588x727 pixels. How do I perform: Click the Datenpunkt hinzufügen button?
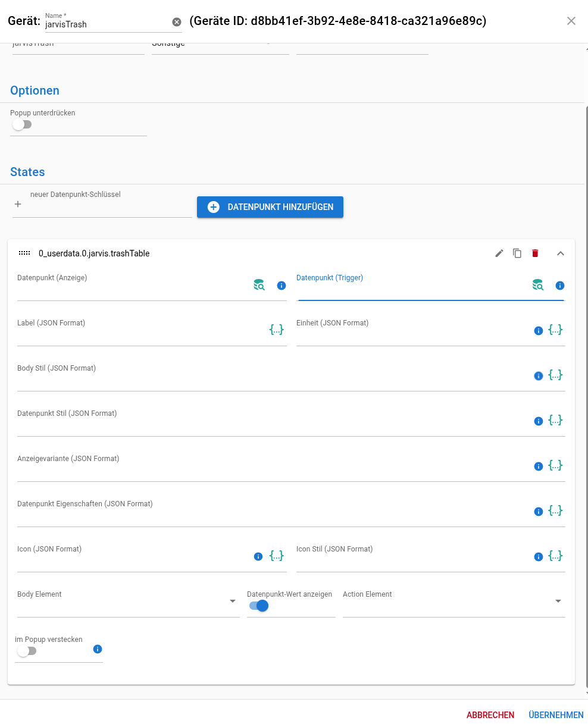pyautogui.click(x=270, y=207)
